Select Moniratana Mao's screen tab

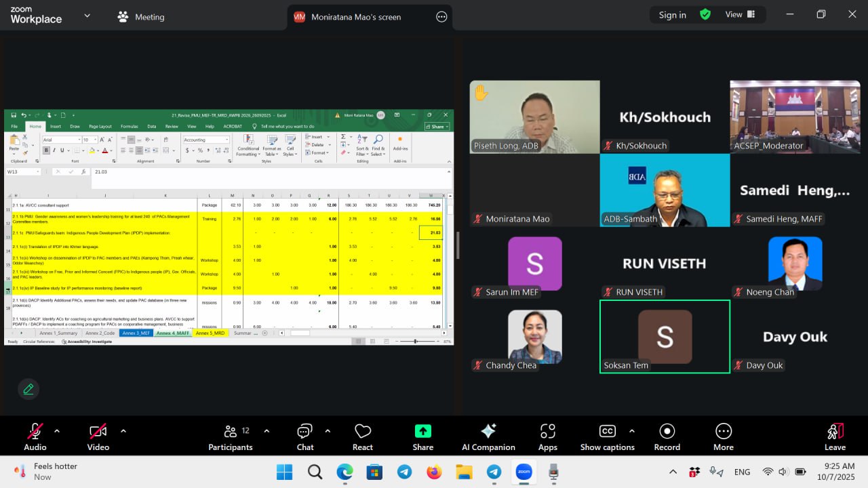356,17
